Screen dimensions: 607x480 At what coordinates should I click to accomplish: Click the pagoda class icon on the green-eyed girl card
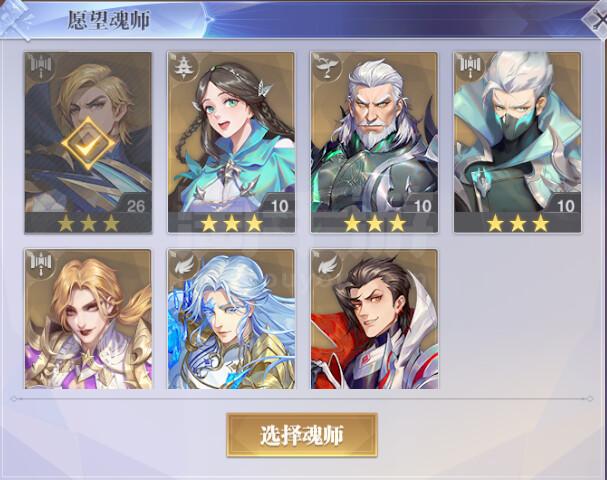click(x=182, y=67)
